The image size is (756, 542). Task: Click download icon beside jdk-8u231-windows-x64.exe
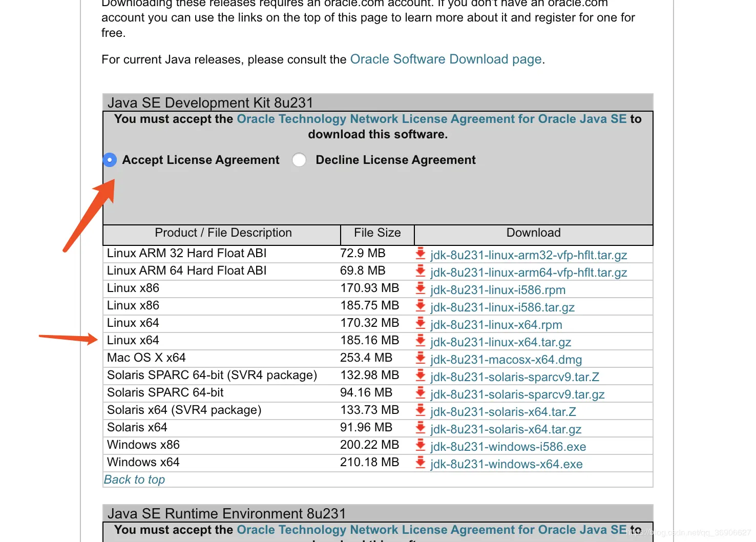click(x=421, y=462)
